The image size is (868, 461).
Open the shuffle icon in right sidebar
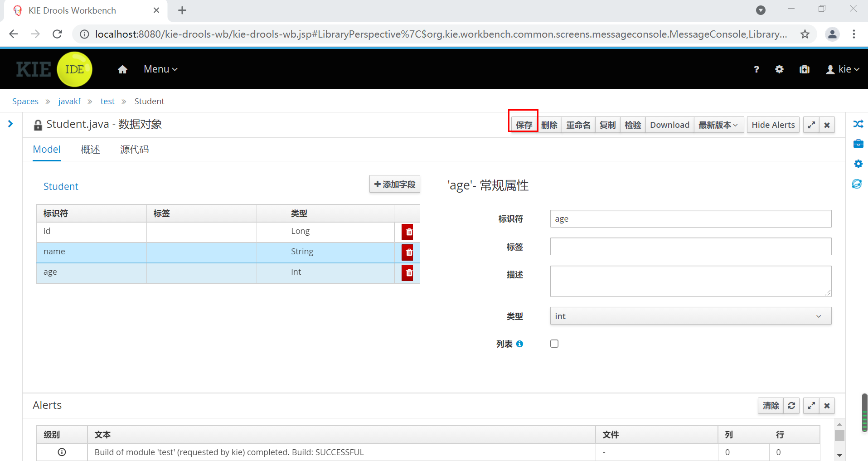(858, 124)
